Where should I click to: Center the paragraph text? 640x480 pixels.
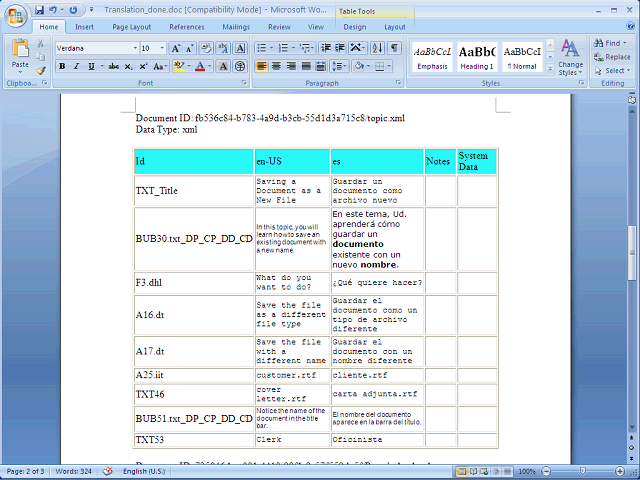pos(276,66)
